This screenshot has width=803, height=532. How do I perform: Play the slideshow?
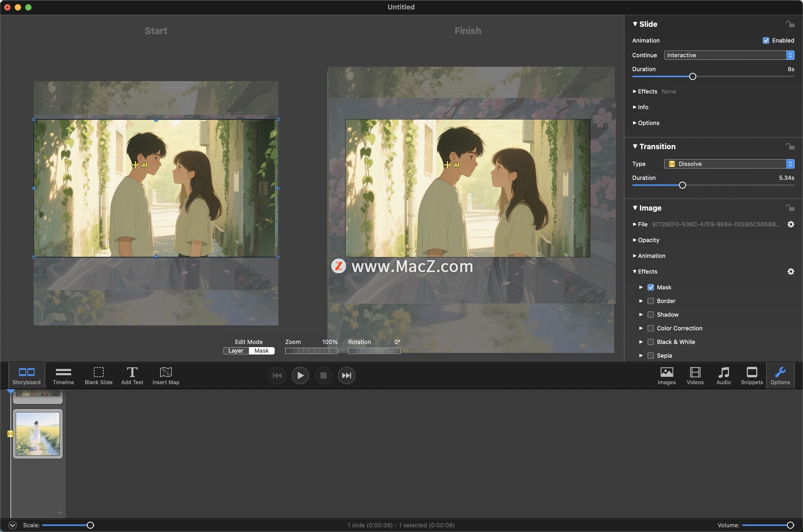(x=300, y=375)
